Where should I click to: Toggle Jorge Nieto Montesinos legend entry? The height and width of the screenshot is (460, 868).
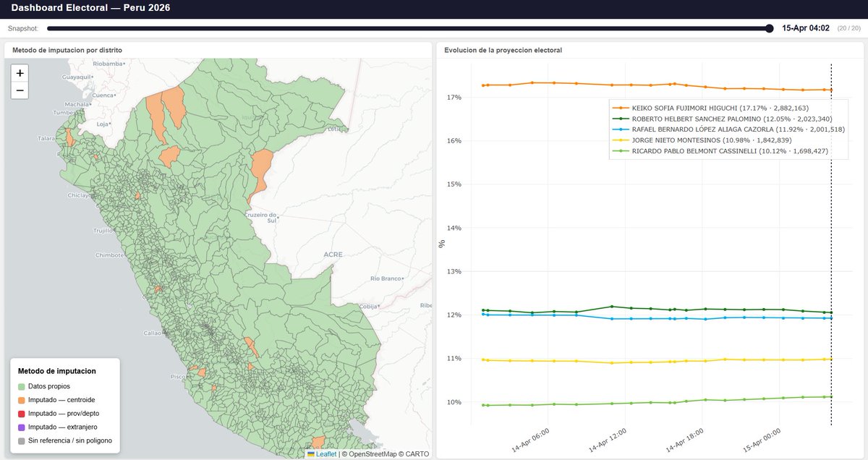click(702, 140)
